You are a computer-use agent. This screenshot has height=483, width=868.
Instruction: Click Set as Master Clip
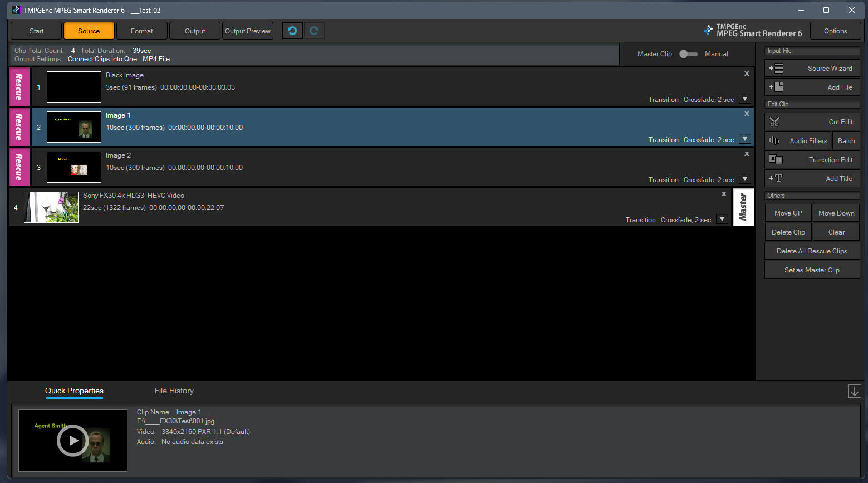pyautogui.click(x=812, y=270)
